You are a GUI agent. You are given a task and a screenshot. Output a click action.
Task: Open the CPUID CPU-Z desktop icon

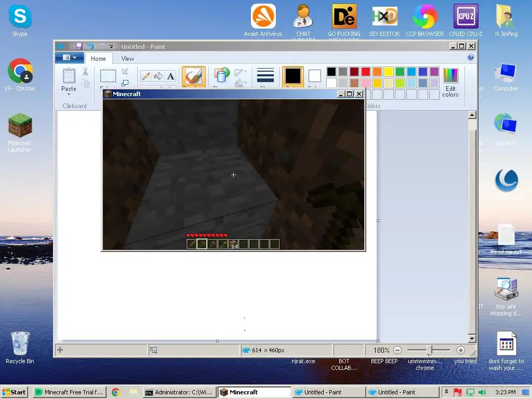[x=466, y=20]
